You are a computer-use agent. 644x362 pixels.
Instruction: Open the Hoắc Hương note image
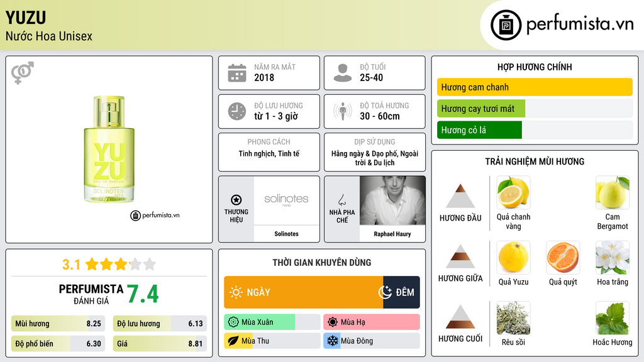pos(613,318)
